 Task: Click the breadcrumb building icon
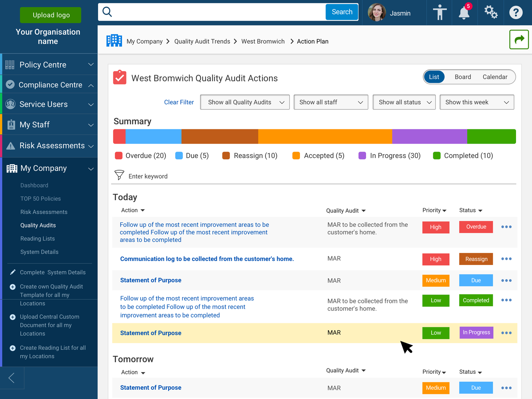pos(114,41)
